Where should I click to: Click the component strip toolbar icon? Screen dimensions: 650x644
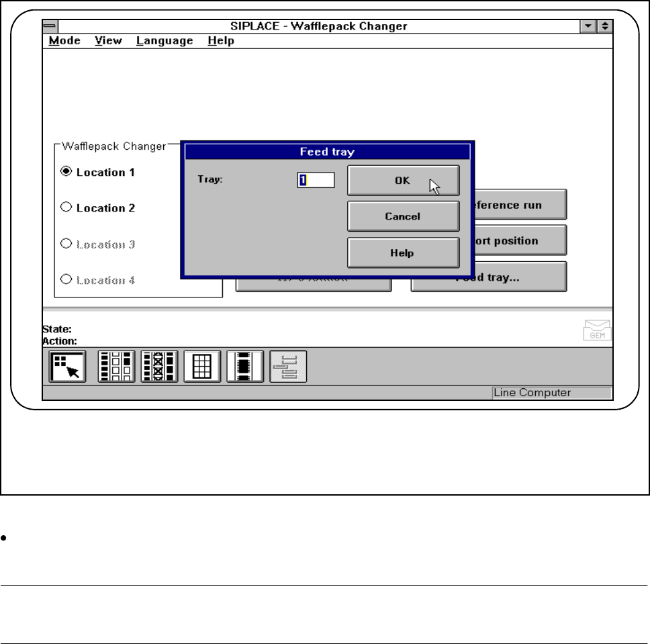[245, 366]
